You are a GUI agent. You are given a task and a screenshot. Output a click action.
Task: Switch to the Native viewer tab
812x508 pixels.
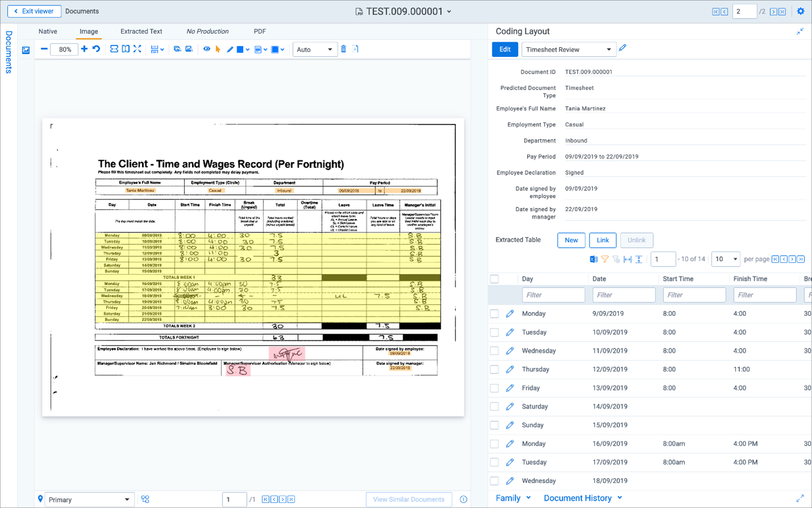pos(48,31)
